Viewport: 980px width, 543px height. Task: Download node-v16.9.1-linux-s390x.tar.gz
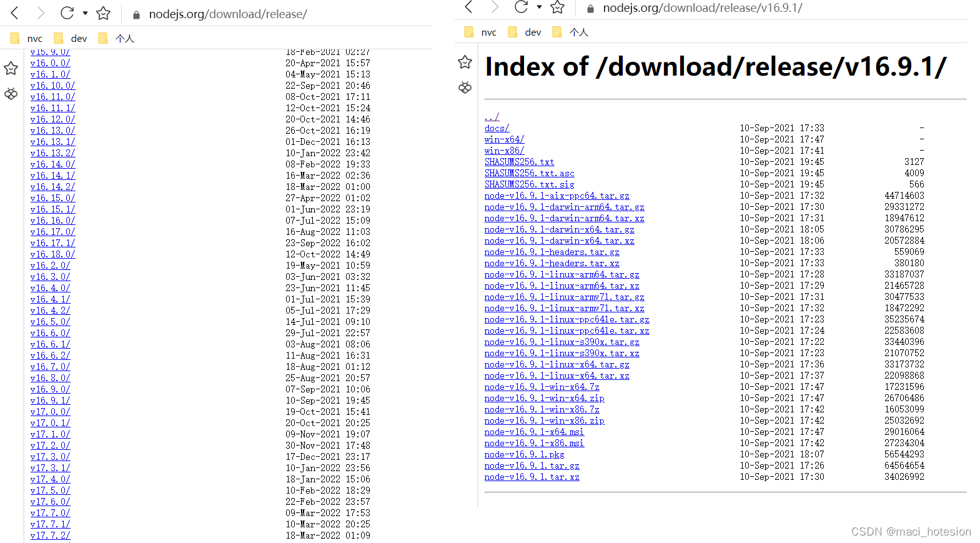pyautogui.click(x=562, y=342)
